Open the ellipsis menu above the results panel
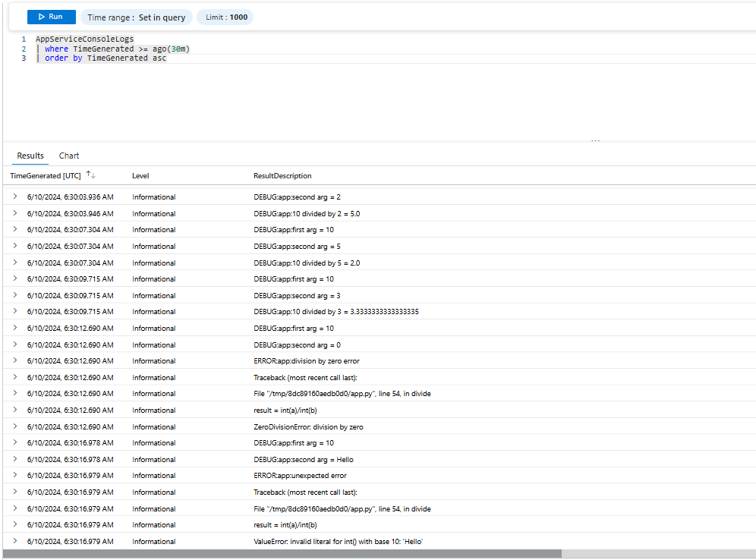756x560 pixels. tap(595, 140)
